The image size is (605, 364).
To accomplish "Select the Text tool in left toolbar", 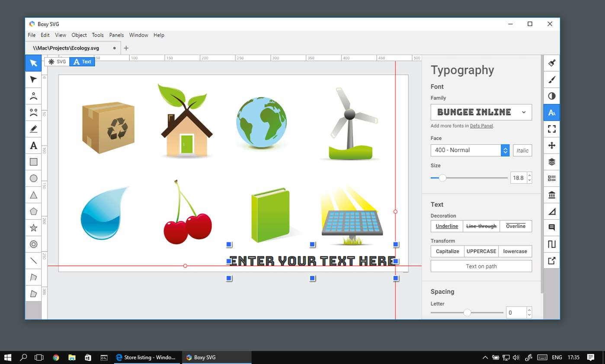I will coord(33,146).
